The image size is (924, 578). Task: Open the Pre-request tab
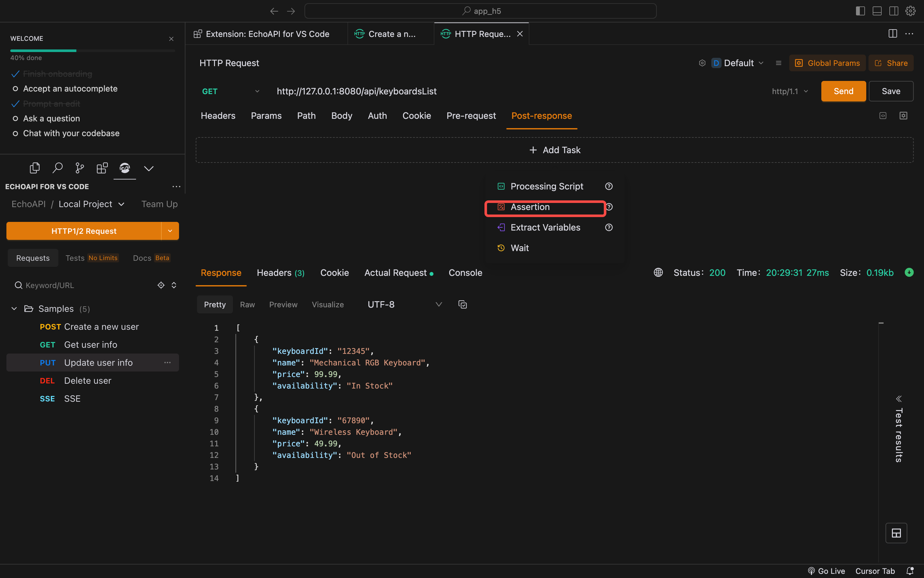pos(471,116)
